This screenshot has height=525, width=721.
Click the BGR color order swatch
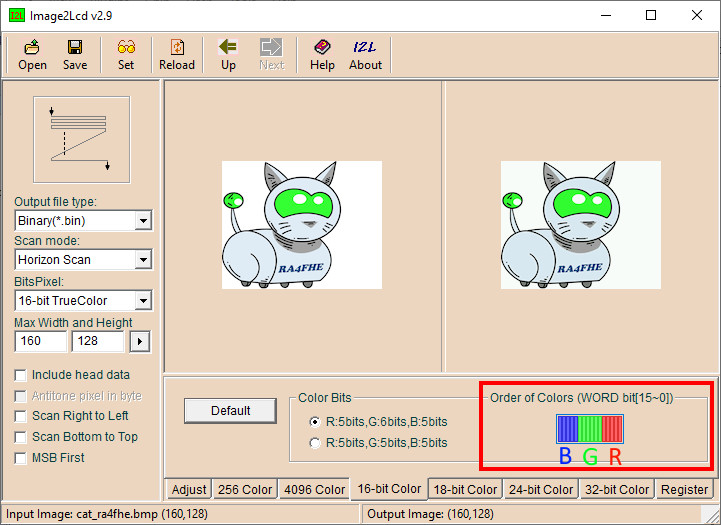[x=590, y=429]
